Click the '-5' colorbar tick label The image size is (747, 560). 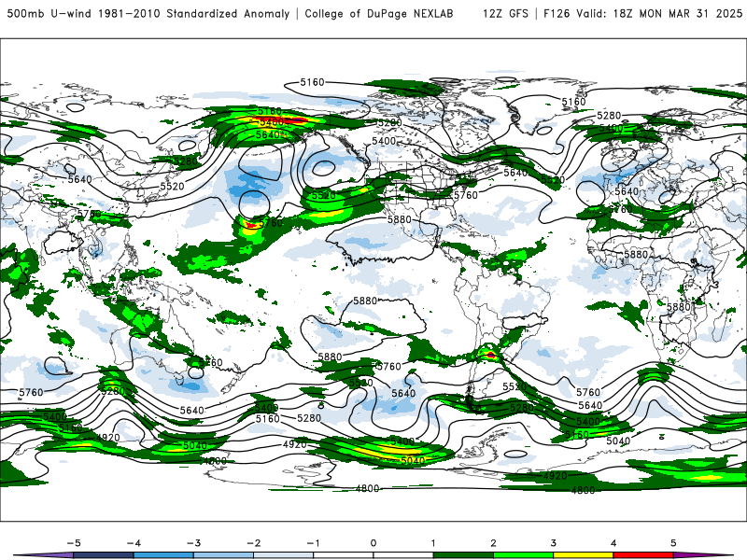pos(74,543)
